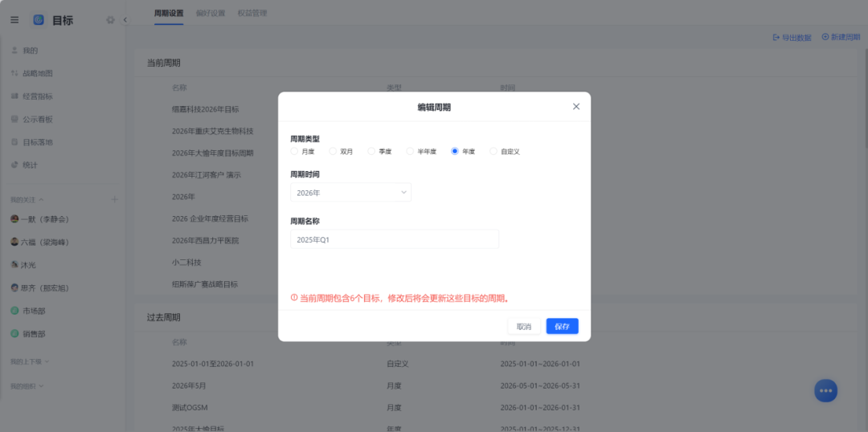
Task: Click the 取消 button
Action: pyautogui.click(x=524, y=326)
